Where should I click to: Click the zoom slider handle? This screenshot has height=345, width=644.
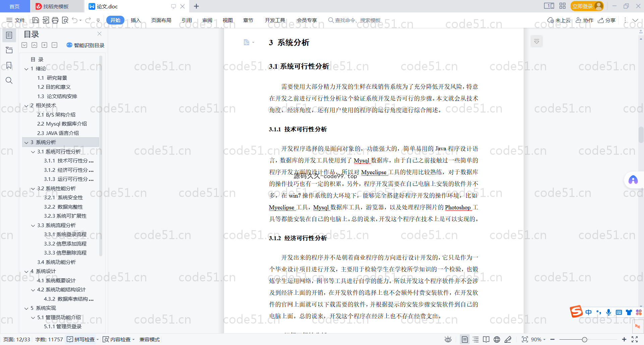[584, 339]
